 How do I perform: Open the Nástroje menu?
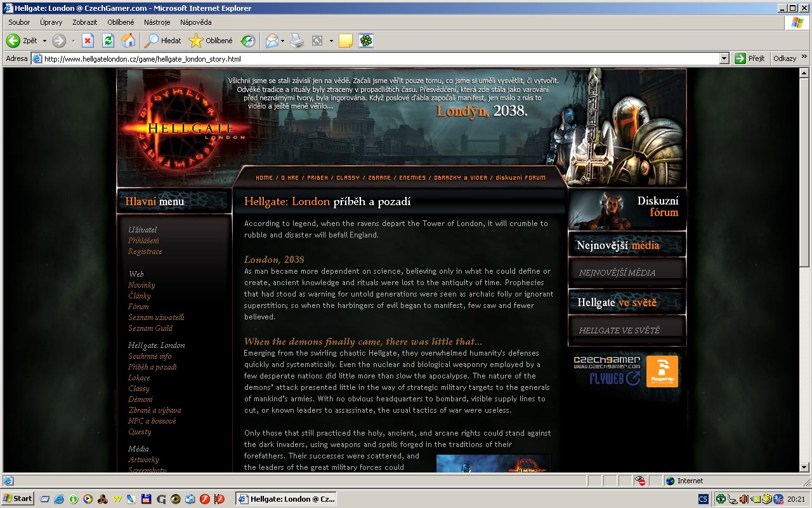157,22
